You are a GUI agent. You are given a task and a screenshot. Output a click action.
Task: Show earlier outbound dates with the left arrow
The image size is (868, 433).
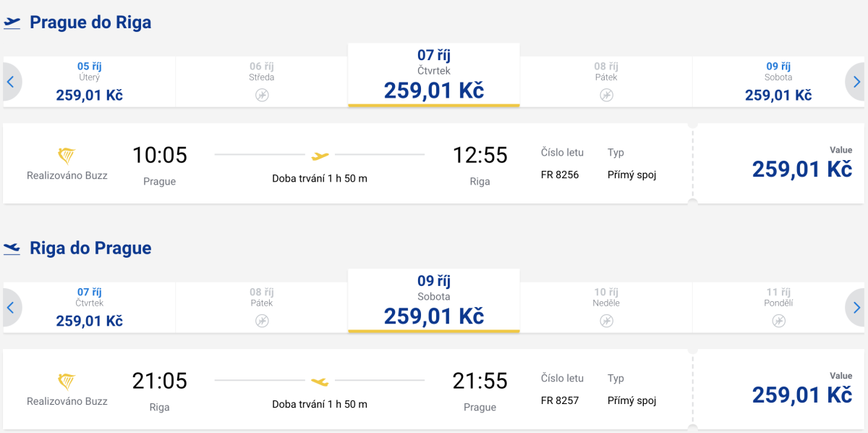(x=11, y=82)
